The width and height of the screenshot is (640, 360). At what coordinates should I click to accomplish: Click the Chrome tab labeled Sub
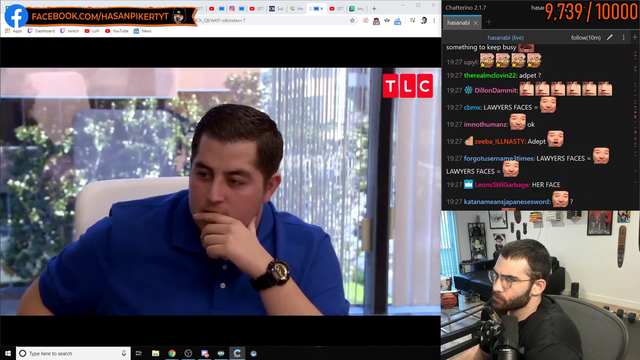(277, 9)
